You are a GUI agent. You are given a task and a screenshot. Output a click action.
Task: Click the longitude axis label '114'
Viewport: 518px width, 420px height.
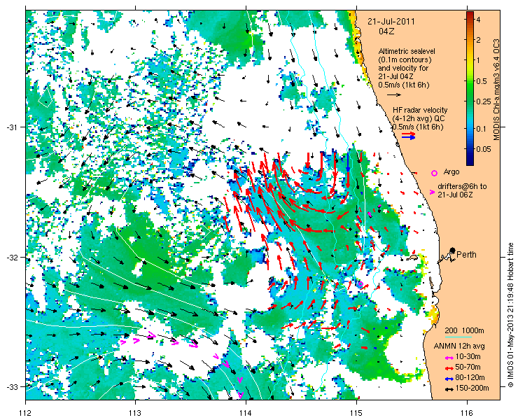point(246,413)
